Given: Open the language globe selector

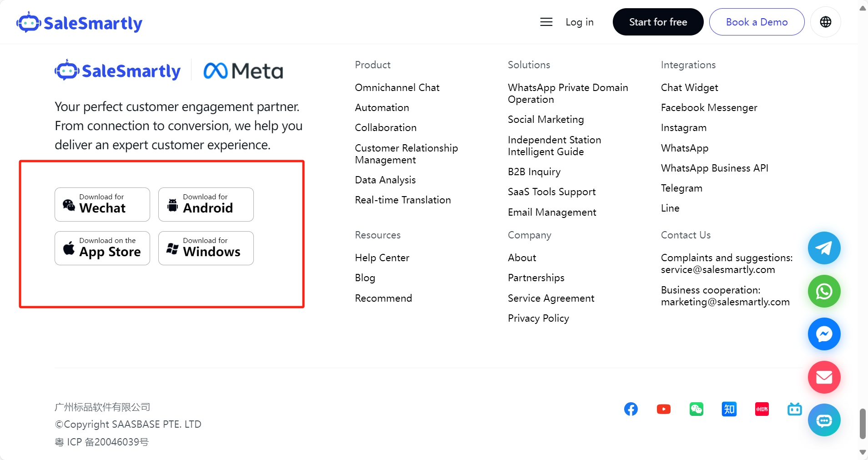Looking at the screenshot, I should pos(825,22).
